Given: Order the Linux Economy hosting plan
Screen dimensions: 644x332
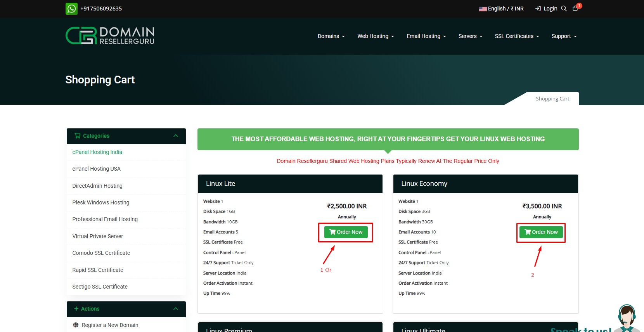Looking at the screenshot, I should coord(541,232).
